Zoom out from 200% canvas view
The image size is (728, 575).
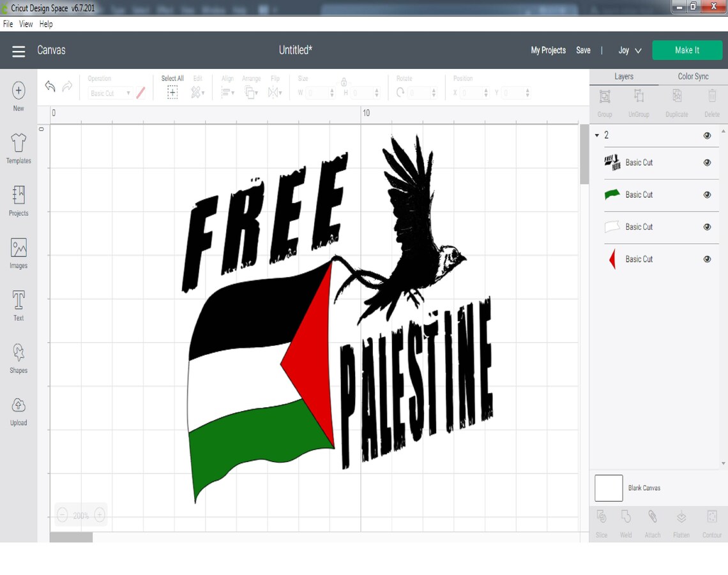[x=63, y=514]
